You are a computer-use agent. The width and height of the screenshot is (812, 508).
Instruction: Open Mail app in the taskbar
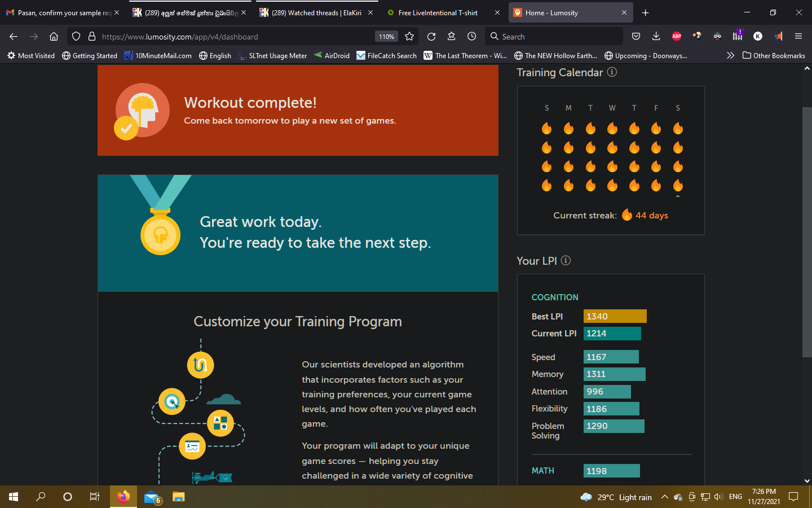(151, 497)
